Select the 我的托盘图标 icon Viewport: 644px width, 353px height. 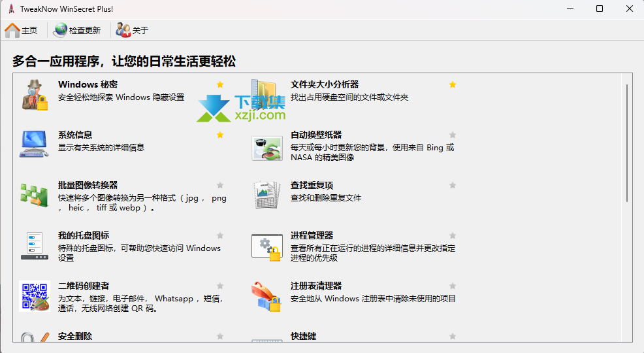[34, 245]
